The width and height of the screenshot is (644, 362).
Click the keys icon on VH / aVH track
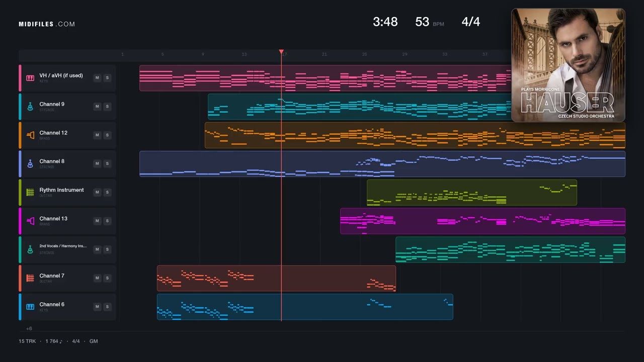(30, 78)
